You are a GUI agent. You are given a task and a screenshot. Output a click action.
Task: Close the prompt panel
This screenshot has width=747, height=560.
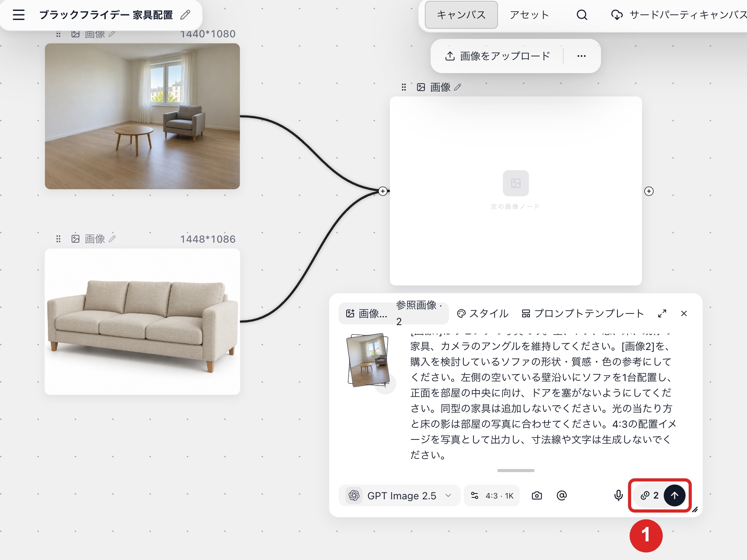[x=684, y=313]
